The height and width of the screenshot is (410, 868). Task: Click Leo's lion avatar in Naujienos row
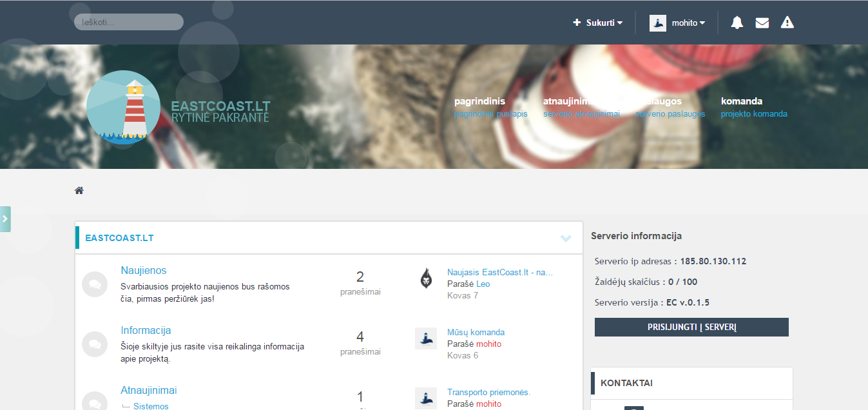426,278
